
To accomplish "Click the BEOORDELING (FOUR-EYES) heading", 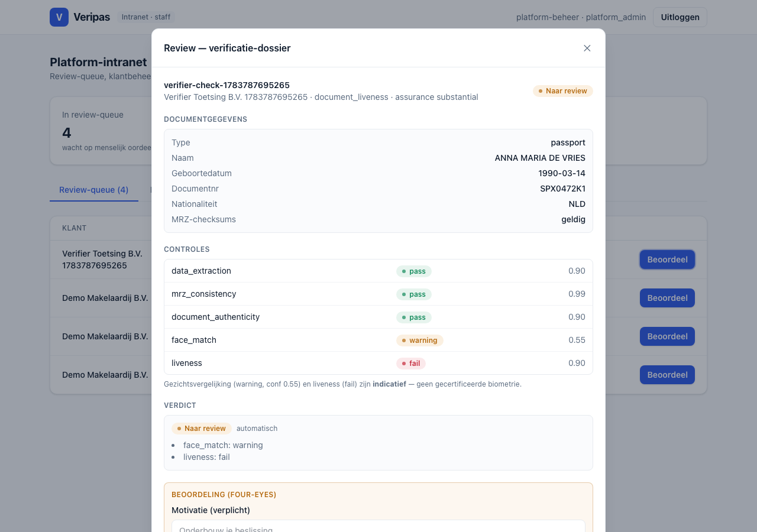I will click(224, 494).
